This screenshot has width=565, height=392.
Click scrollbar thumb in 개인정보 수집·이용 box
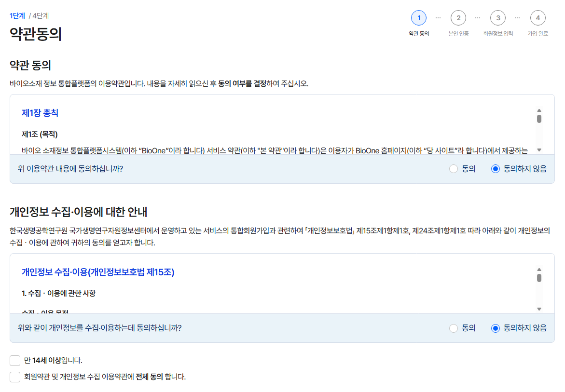click(539, 278)
